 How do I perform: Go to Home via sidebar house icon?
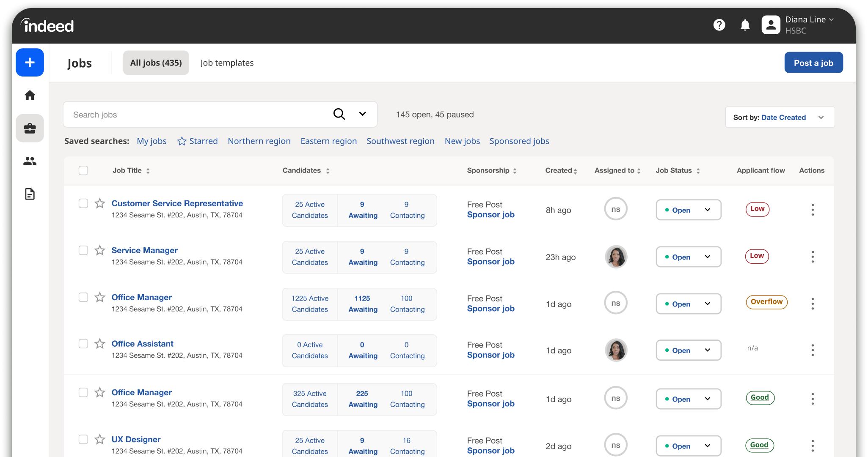pos(30,95)
